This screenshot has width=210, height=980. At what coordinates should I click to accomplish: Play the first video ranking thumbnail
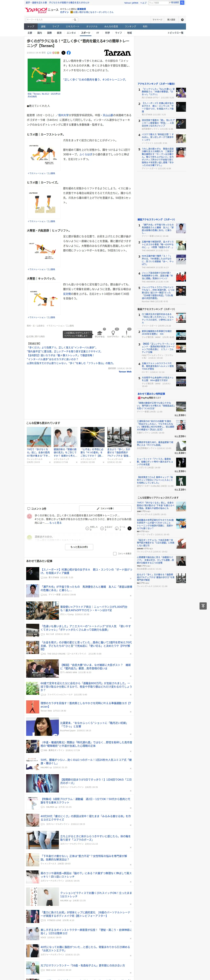(181, 318)
